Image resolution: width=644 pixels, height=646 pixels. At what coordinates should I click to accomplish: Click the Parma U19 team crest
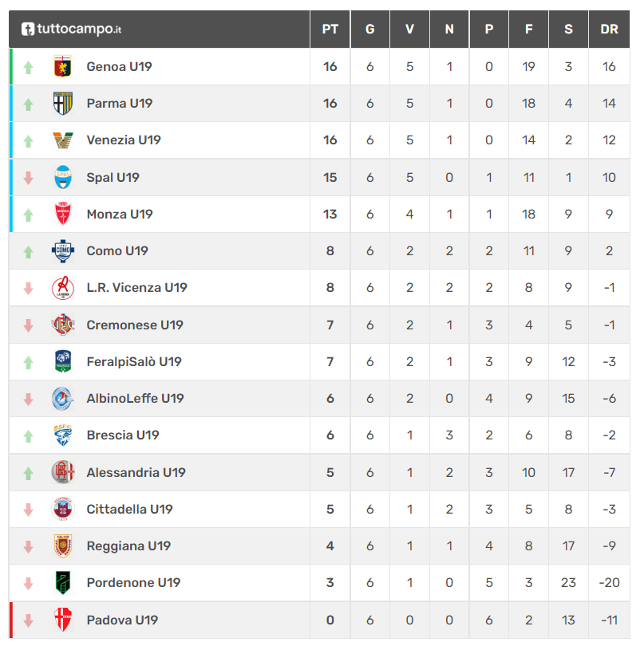(x=63, y=103)
